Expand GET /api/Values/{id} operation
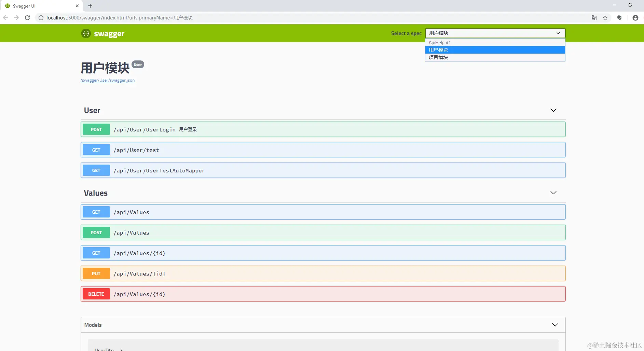The height and width of the screenshot is (351, 644). 323,253
